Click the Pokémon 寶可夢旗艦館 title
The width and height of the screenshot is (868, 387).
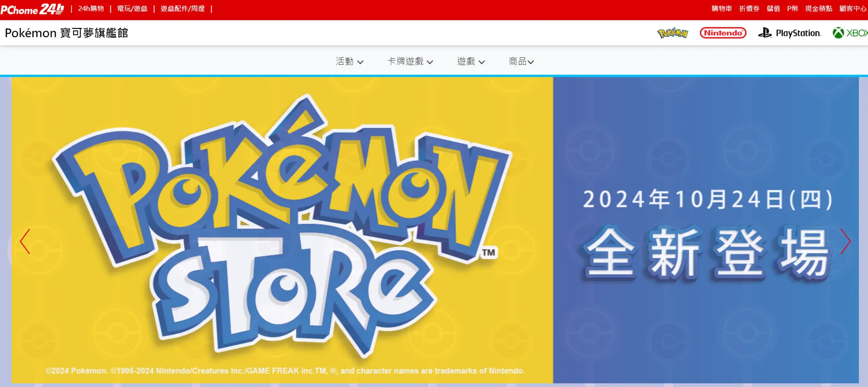pyautogui.click(x=66, y=33)
